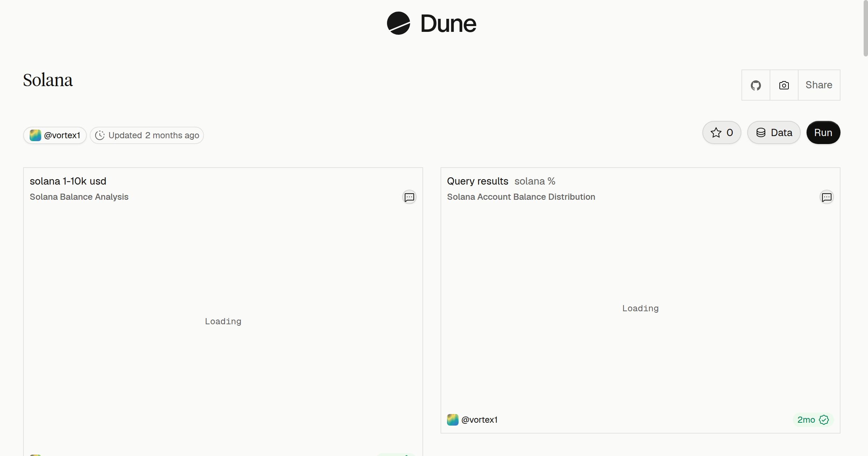Open the GitHub icon button
This screenshot has width=868, height=456.
(756, 85)
